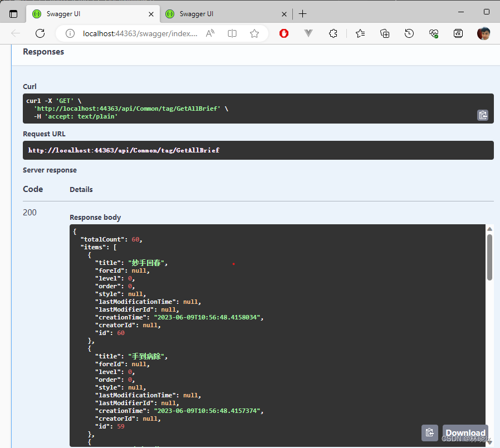Open the red ad blocker extension icon
The image size is (500, 448).
284,33
